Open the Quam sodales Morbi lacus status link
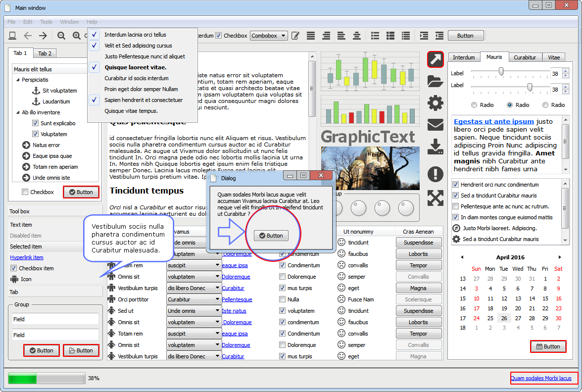This screenshot has height=392, width=582. (x=541, y=378)
